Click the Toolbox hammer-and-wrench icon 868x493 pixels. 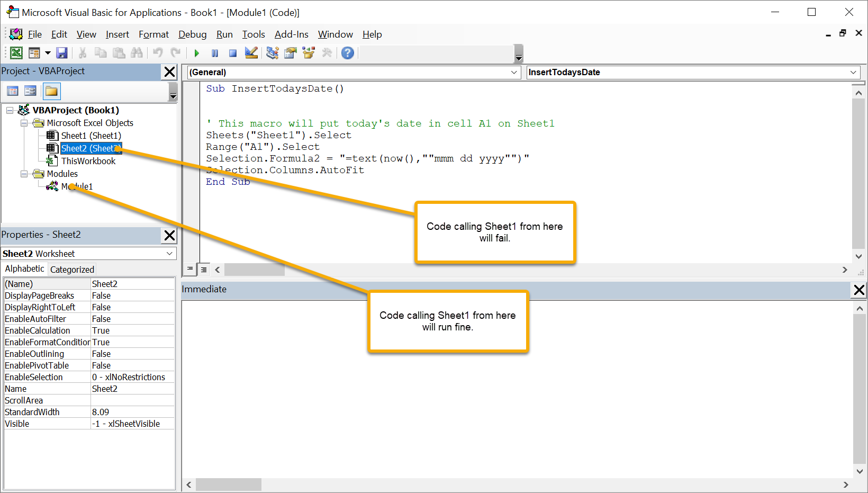(x=327, y=53)
